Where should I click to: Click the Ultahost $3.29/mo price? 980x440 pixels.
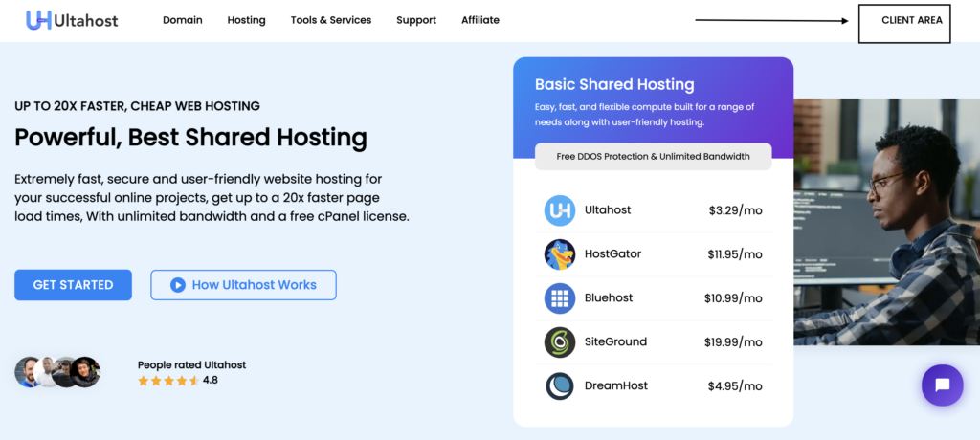coord(736,210)
